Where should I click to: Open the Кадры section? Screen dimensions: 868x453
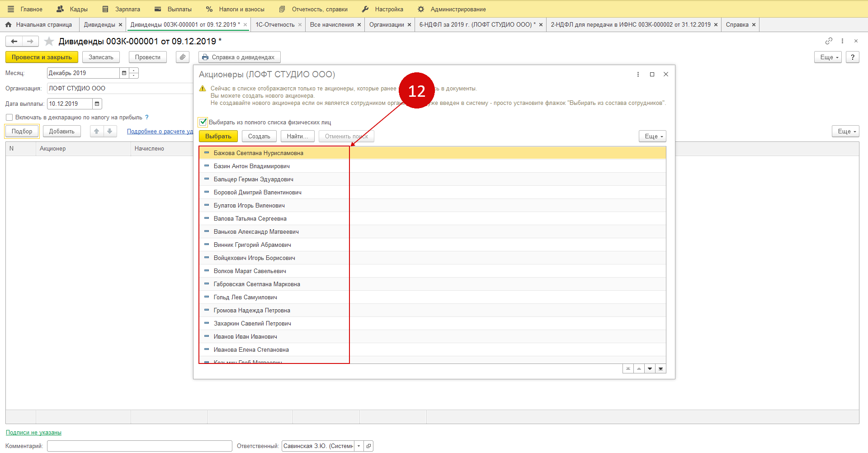pyautogui.click(x=72, y=9)
